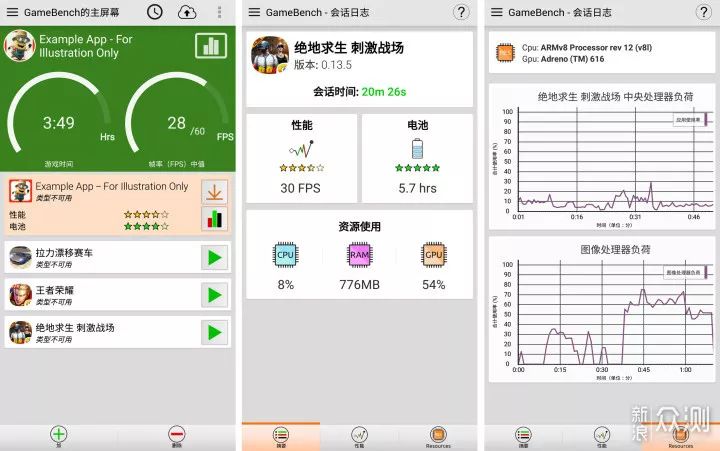Open hamburger menu on GameBench home screen
The width and height of the screenshot is (720, 451).
12,12
